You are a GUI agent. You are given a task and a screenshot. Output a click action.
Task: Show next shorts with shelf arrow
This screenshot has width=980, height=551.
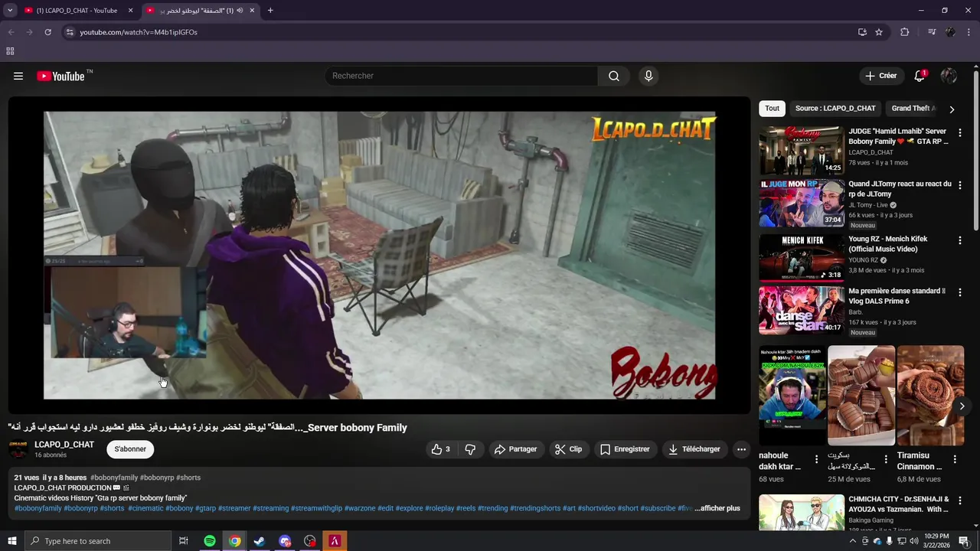point(962,406)
